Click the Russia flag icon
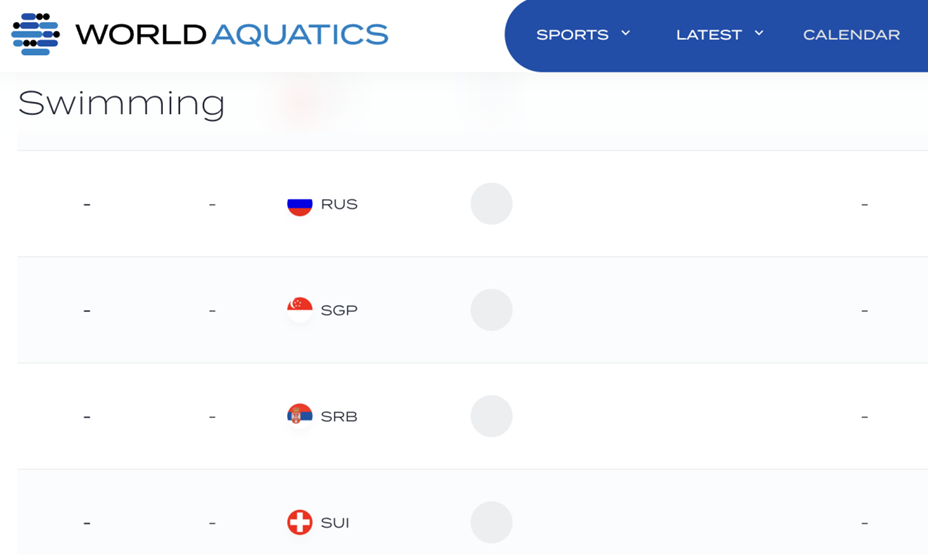Screen dimensions: 928x555 (x=299, y=204)
